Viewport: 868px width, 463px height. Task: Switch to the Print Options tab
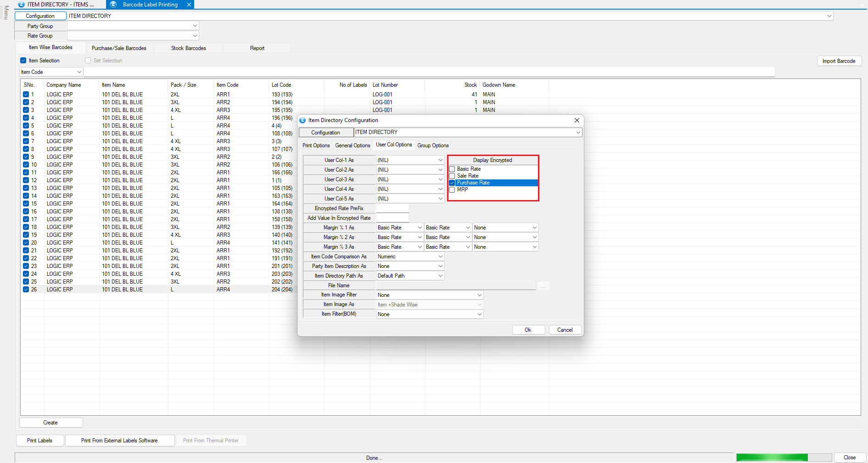(316, 145)
